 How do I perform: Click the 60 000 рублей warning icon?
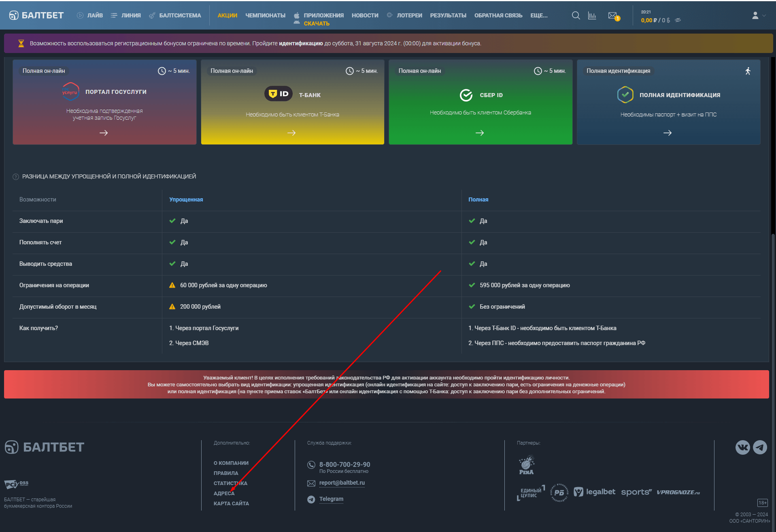pos(172,285)
